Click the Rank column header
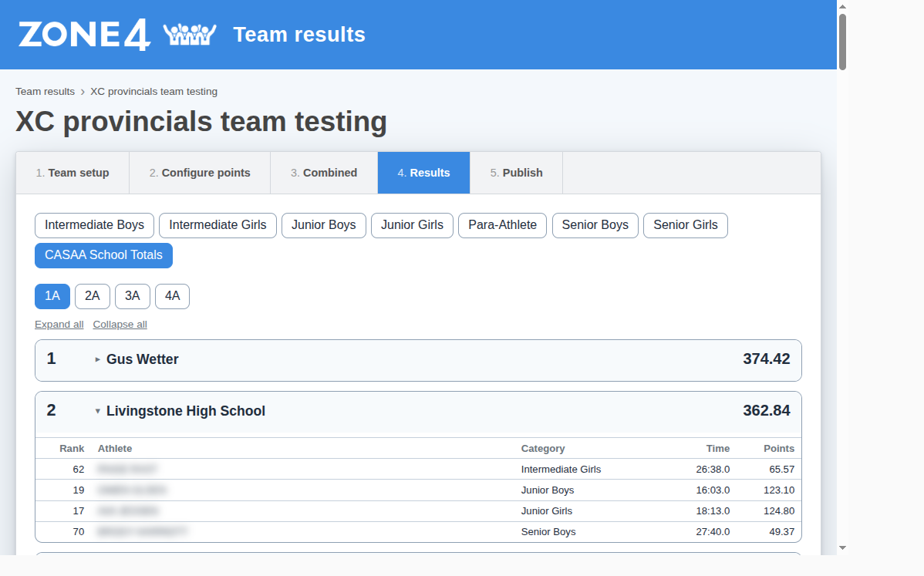 click(x=72, y=449)
